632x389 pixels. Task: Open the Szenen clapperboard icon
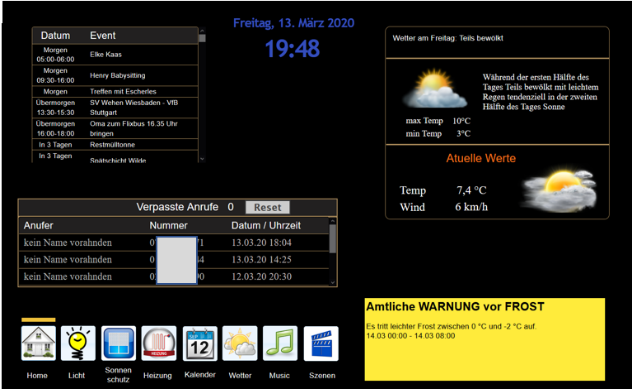coord(321,343)
